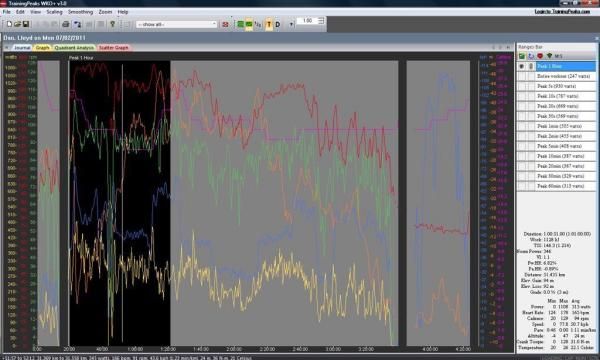Image resolution: width=600 pixels, height=360 pixels.
Task: Select the Peak 10s range row
Action: [x=566, y=96]
